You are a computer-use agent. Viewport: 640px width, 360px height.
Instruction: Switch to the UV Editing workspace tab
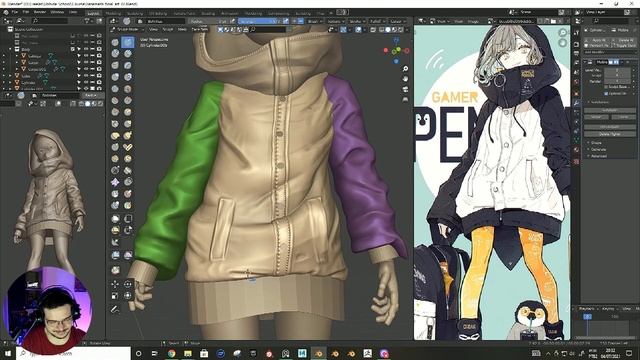pyautogui.click(x=158, y=13)
